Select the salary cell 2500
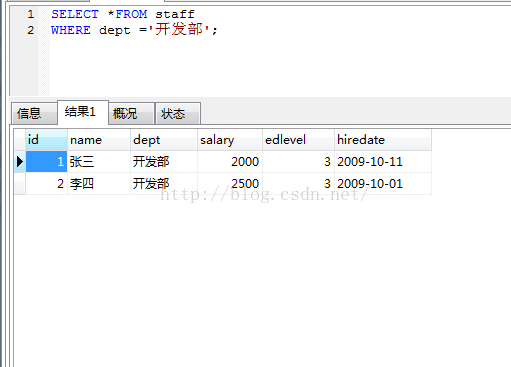 tap(230, 184)
